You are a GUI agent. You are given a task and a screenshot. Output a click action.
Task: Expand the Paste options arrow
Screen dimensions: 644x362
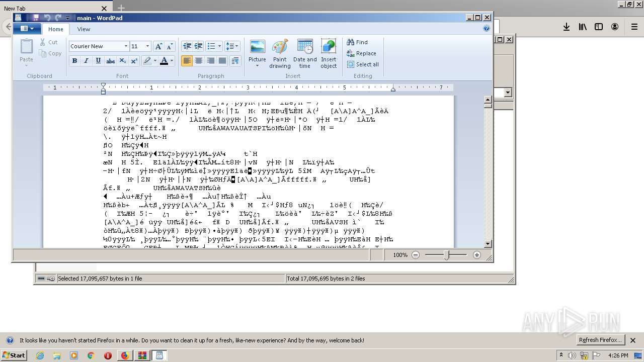click(26, 65)
